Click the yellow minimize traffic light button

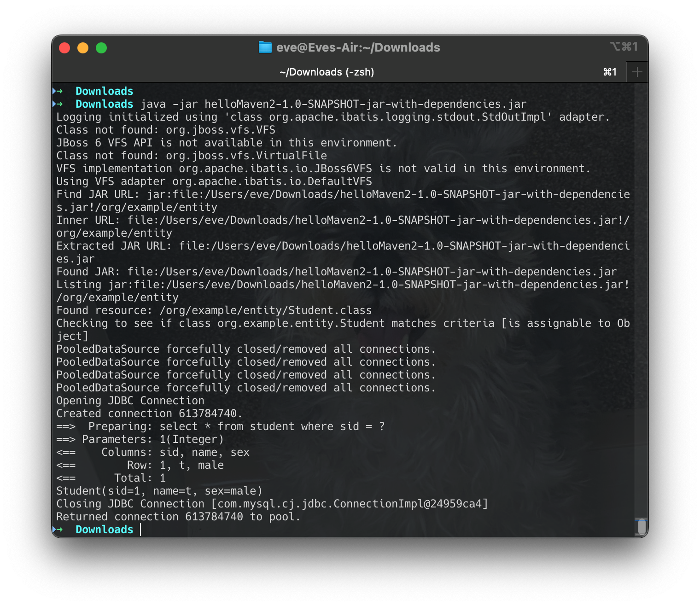point(83,47)
